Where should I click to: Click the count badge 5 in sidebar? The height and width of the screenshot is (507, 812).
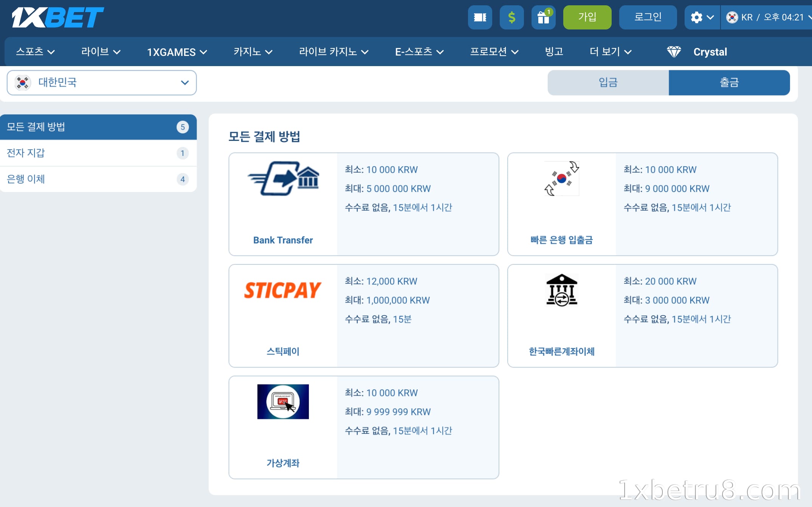pyautogui.click(x=183, y=127)
